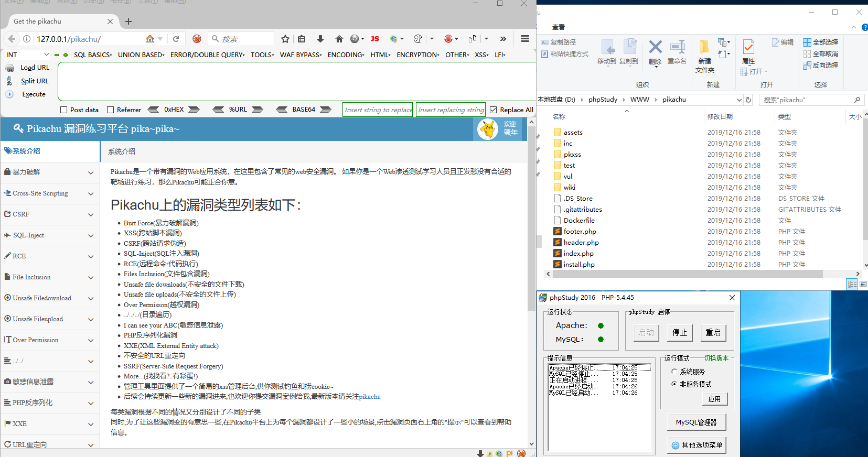
Task: Encode 0xHEX with right arrow
Action: pos(194,110)
